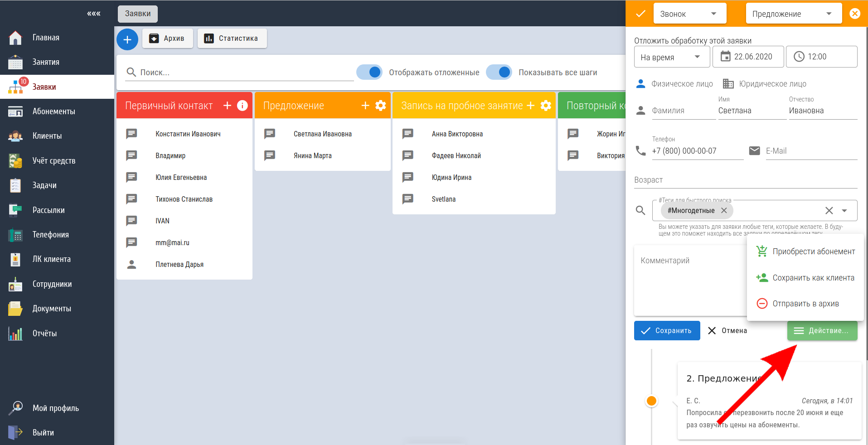Screen dimensions: 868x445
Task: Open the На время dropdown
Action: pos(672,57)
